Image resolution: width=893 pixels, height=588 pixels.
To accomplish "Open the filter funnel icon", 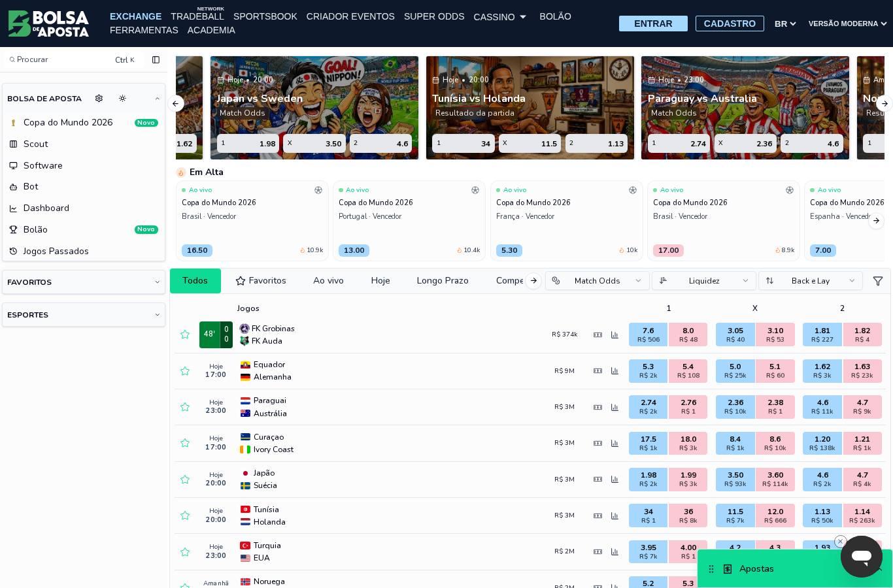I will [x=878, y=281].
